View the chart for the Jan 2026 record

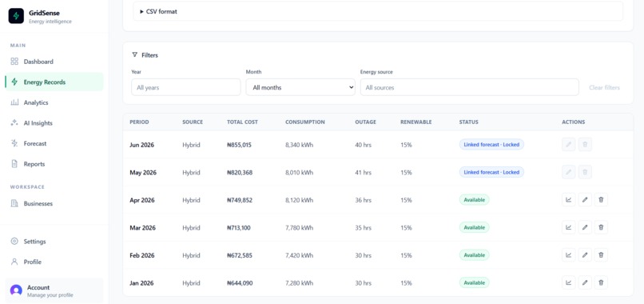[568, 282]
